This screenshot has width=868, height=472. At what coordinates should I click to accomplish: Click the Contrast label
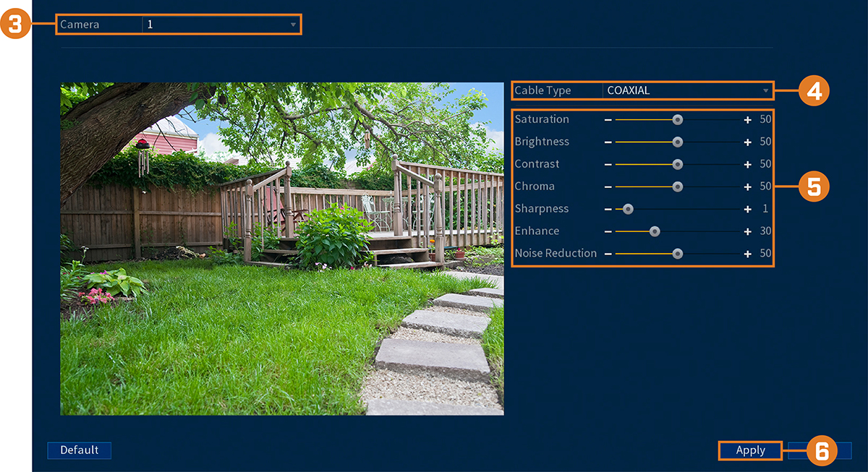[x=537, y=164]
